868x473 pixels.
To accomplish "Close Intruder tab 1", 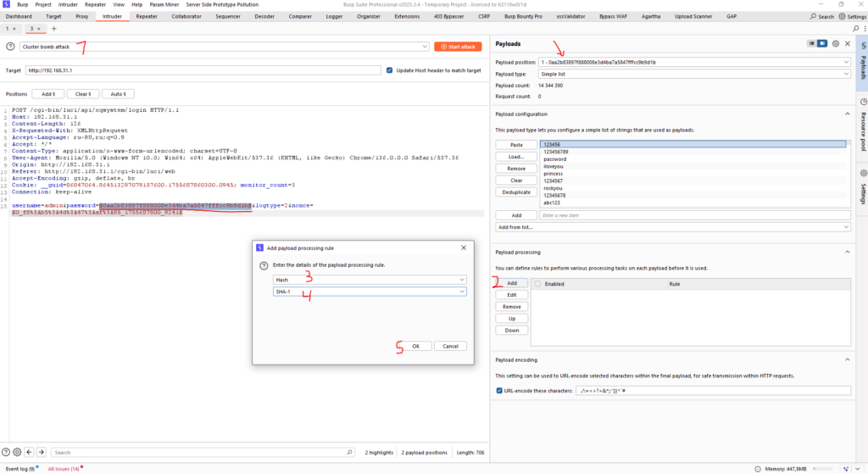I will [14, 29].
